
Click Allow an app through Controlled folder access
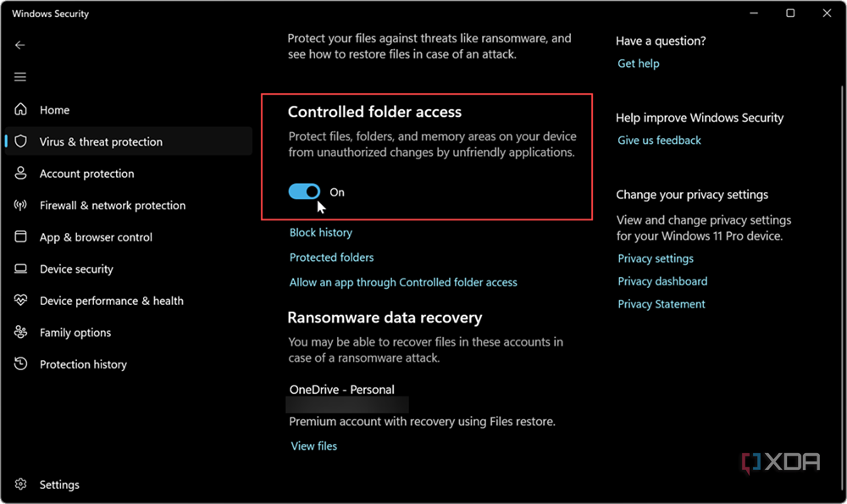[403, 282]
